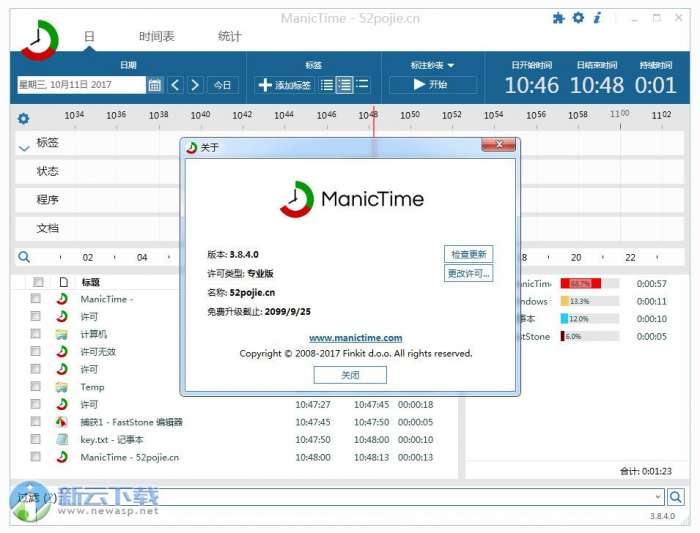The width and height of the screenshot is (700, 533).
Task: Click the 许可无效 row icon
Action: 62,351
